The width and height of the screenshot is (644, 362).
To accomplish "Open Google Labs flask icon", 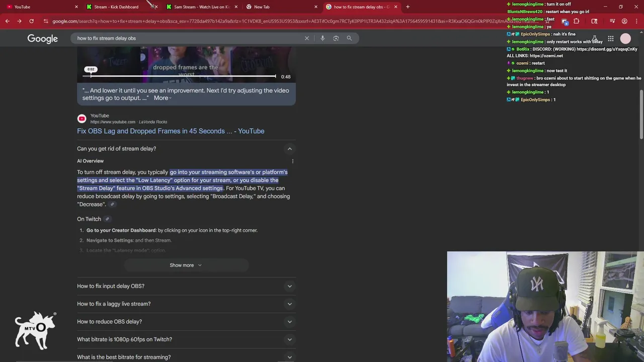I will [595, 39].
